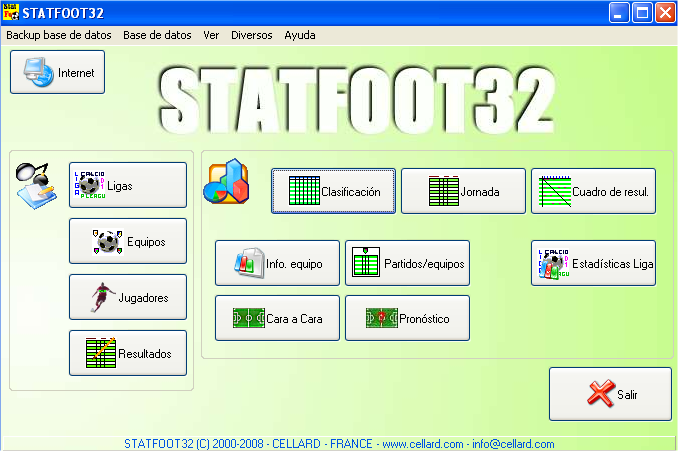
Task: Open Cuadro de resul. grid
Action: [x=593, y=191]
